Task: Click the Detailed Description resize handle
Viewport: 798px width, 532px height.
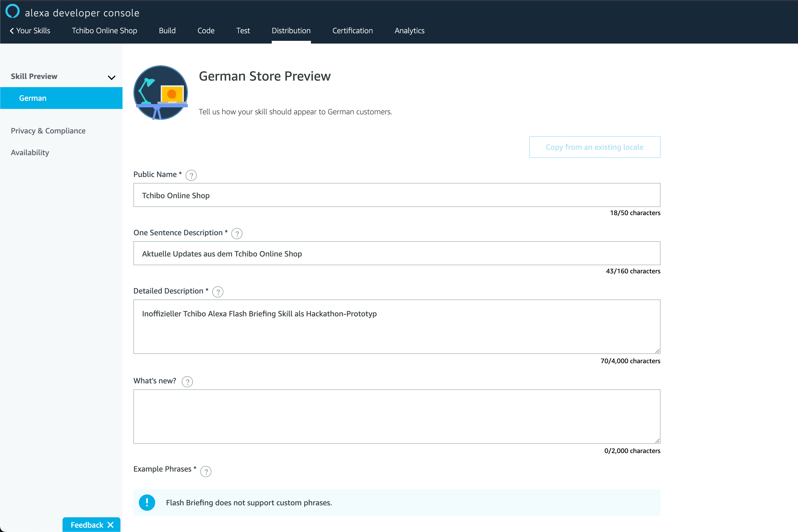Action: click(657, 351)
